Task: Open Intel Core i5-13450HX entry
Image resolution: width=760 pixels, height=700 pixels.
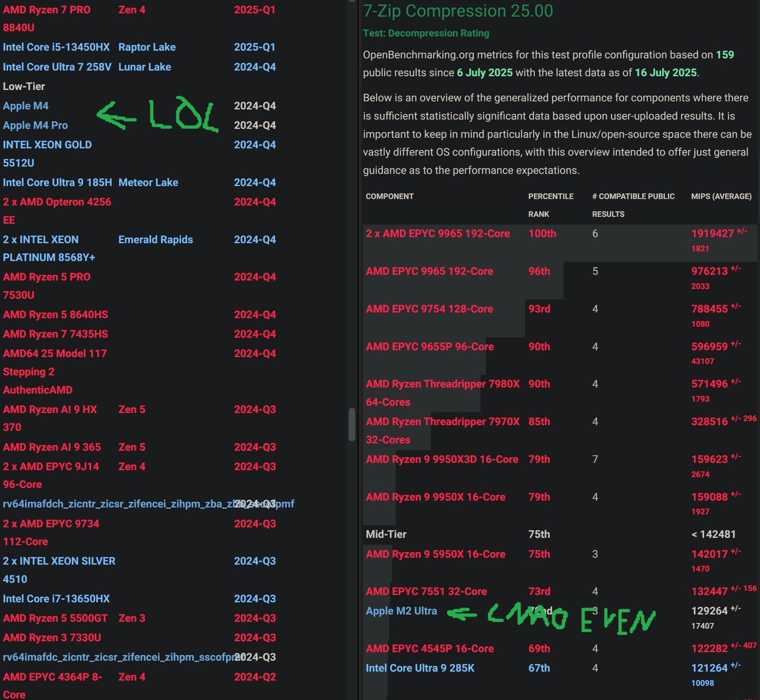Action: pos(56,47)
